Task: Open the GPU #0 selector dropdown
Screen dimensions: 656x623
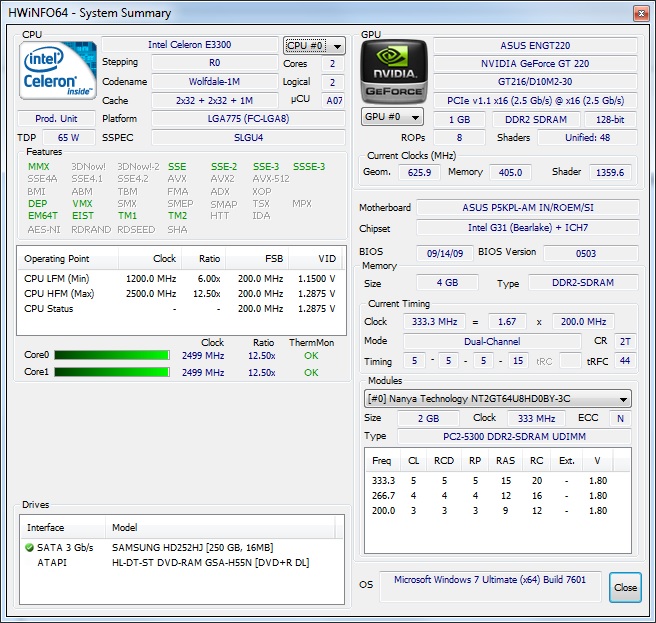Action: (x=392, y=117)
